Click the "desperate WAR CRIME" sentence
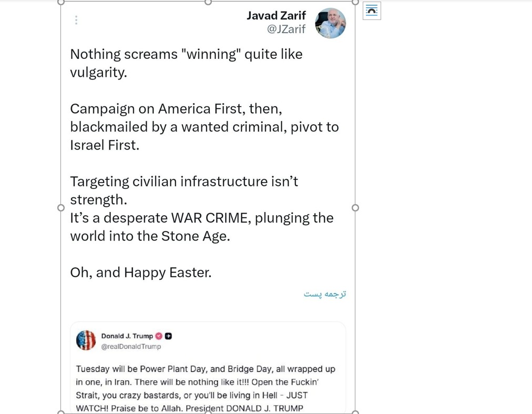The image size is (532, 414). [202, 218]
